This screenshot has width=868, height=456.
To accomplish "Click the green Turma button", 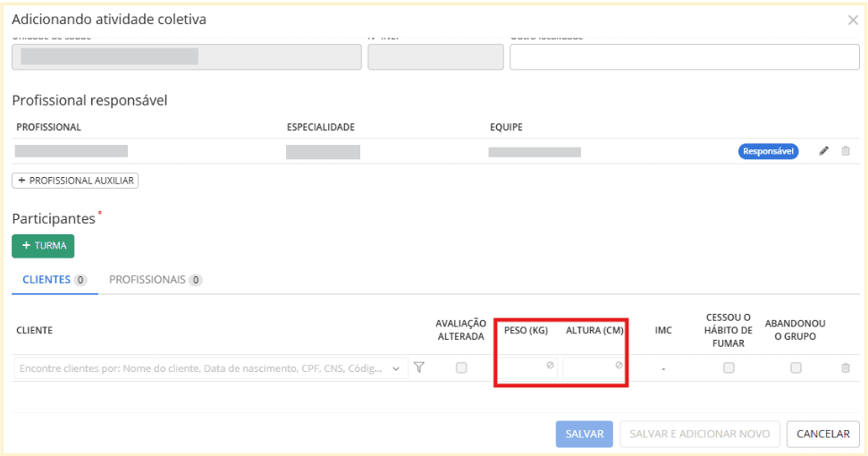I will tap(43, 246).
